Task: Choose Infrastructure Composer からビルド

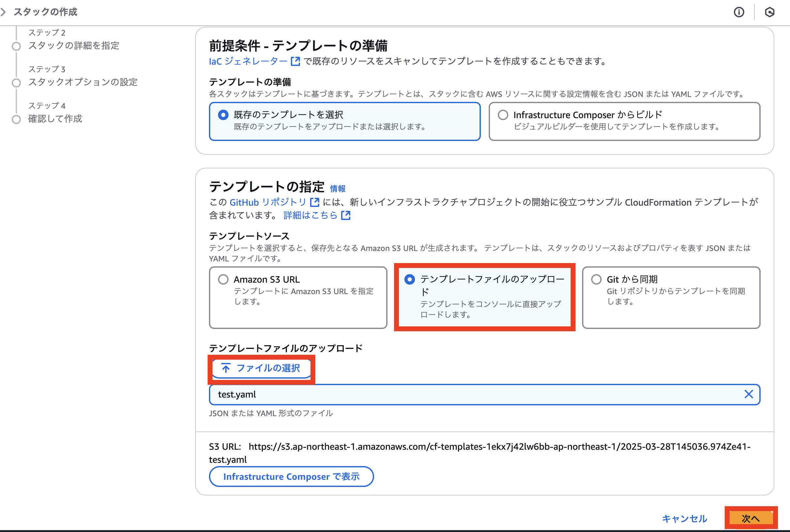Action: tap(503, 115)
